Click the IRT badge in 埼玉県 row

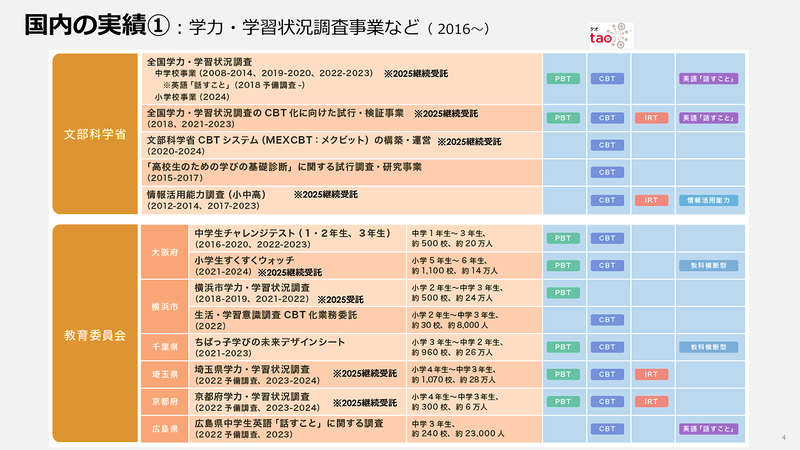click(651, 374)
